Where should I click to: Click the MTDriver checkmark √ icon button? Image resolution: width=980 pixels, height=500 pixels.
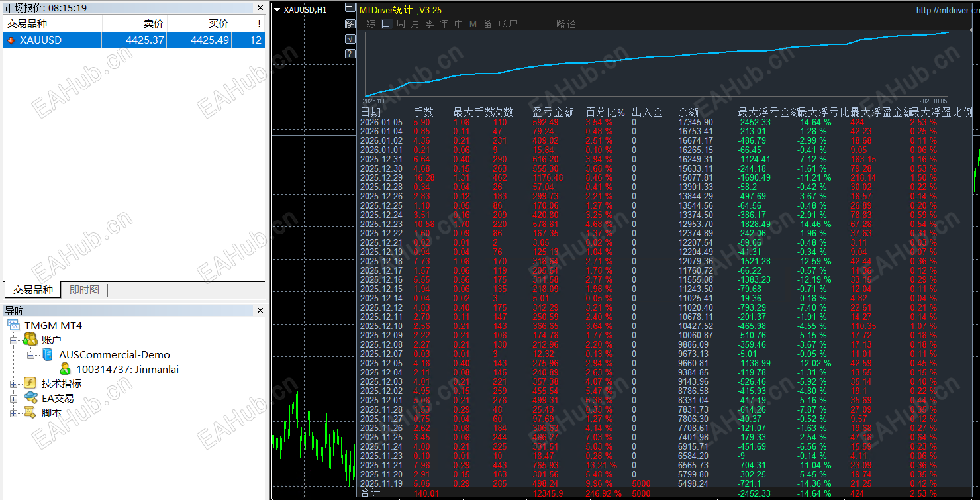tap(350, 39)
